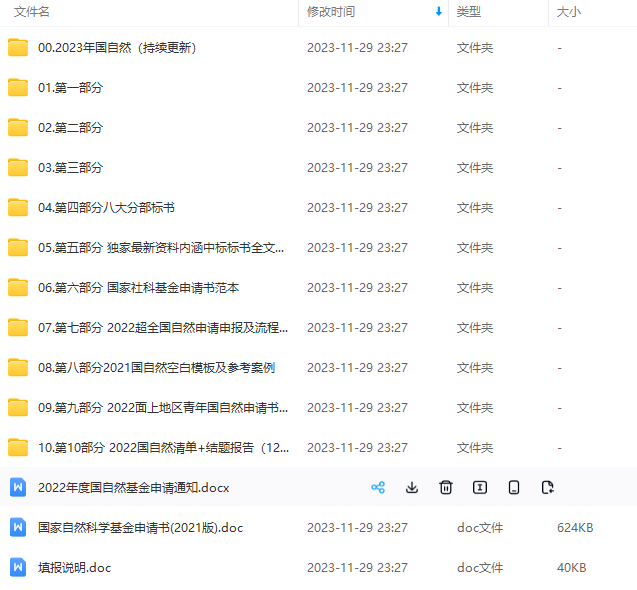Sort by 大小 column header
637x590 pixels.
coord(568,12)
